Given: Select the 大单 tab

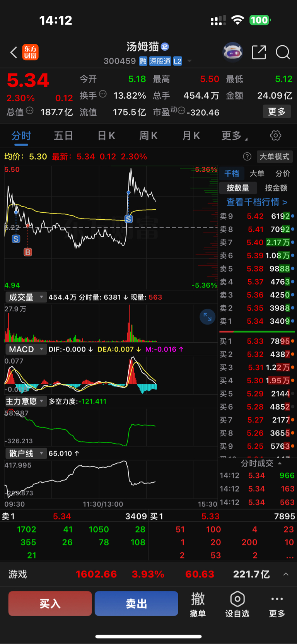Looking at the screenshot, I should point(257,173).
